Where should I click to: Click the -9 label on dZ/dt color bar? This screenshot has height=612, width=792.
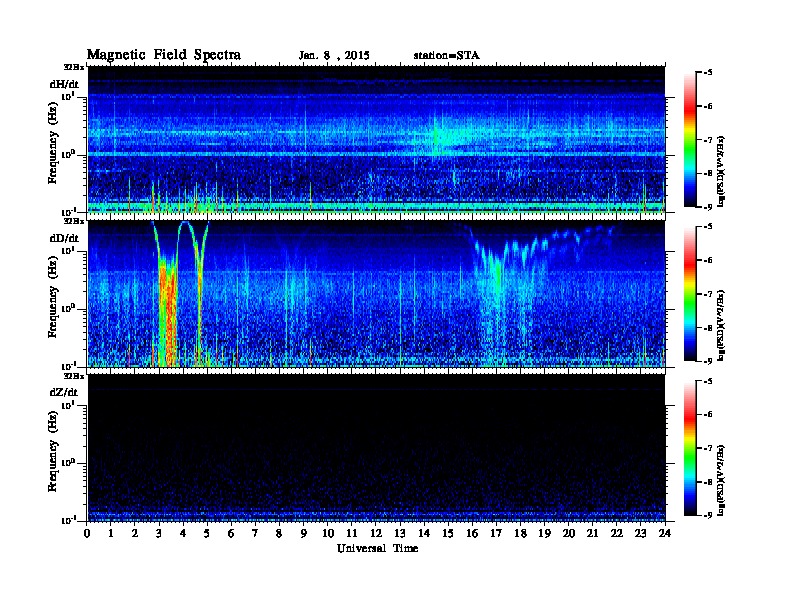[x=708, y=515]
